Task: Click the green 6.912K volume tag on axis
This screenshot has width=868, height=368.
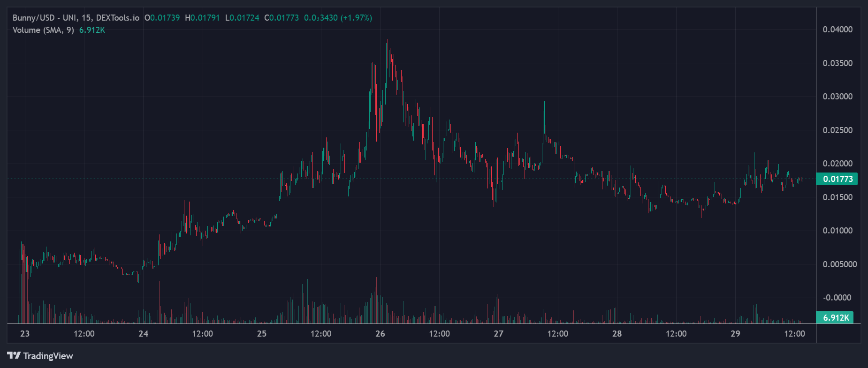Action: click(836, 318)
